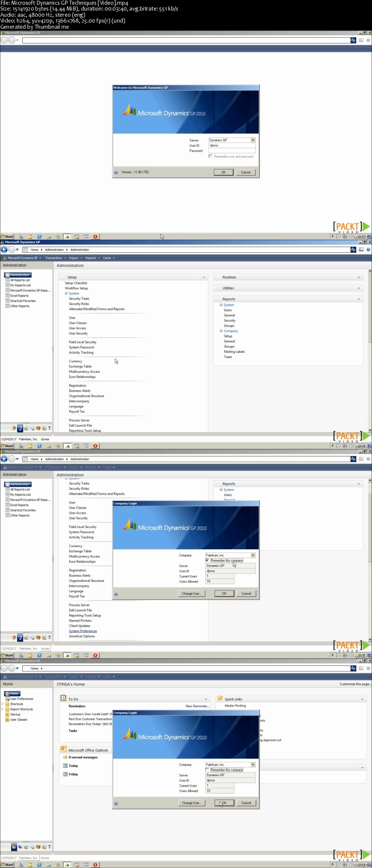372x868 pixels.
Task: Click Opera taskbar icon below the Welcome dialog
Action: 95,237
